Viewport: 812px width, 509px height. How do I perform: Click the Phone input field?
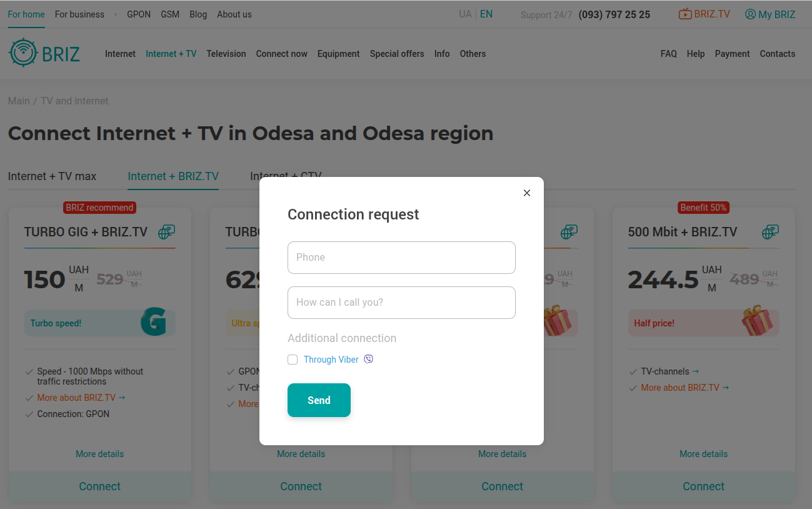coord(401,258)
